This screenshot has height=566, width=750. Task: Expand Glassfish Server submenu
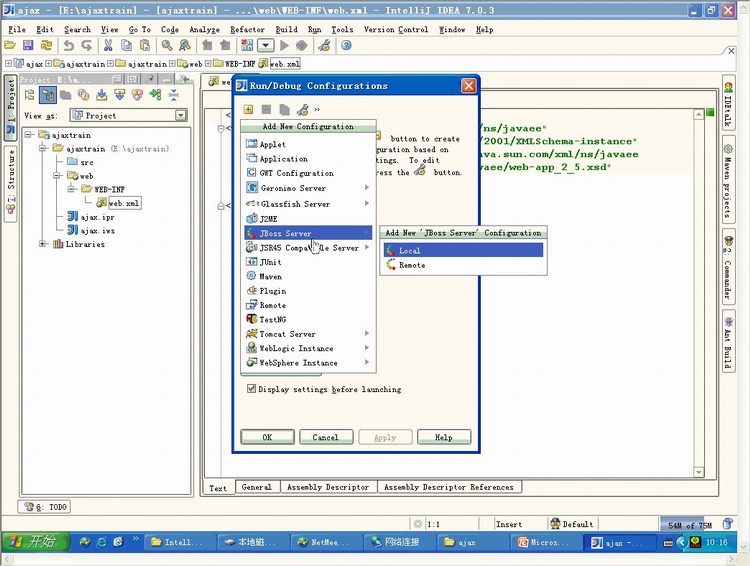308,203
